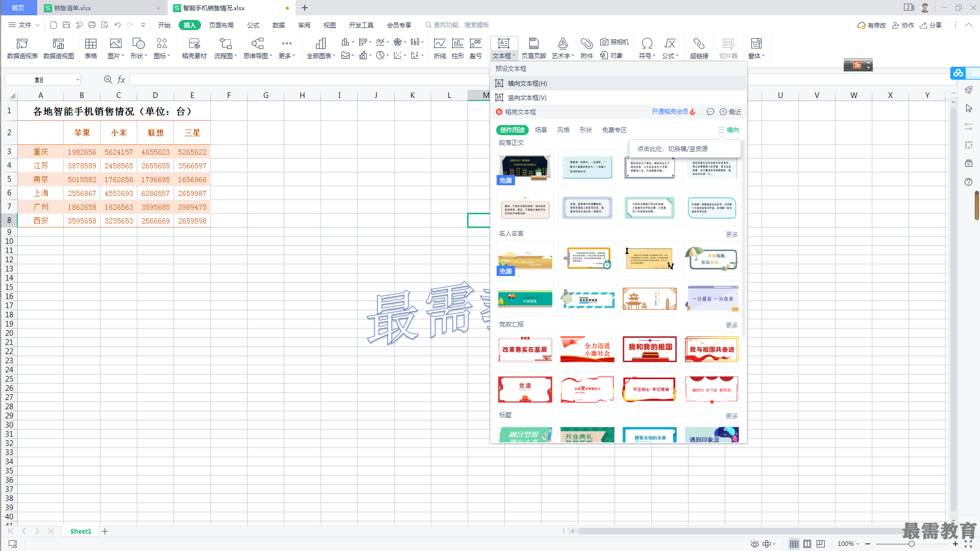Click the zoom magnifier beside name box

(108, 80)
